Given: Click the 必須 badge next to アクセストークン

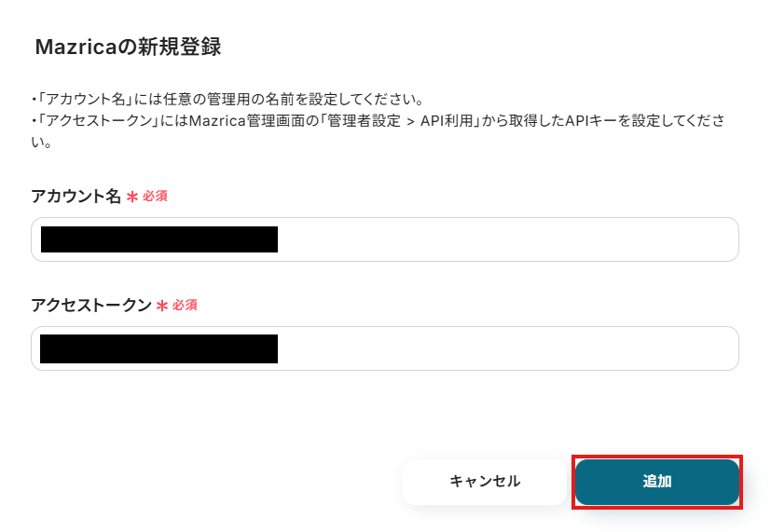Looking at the screenshot, I should pos(185,306).
